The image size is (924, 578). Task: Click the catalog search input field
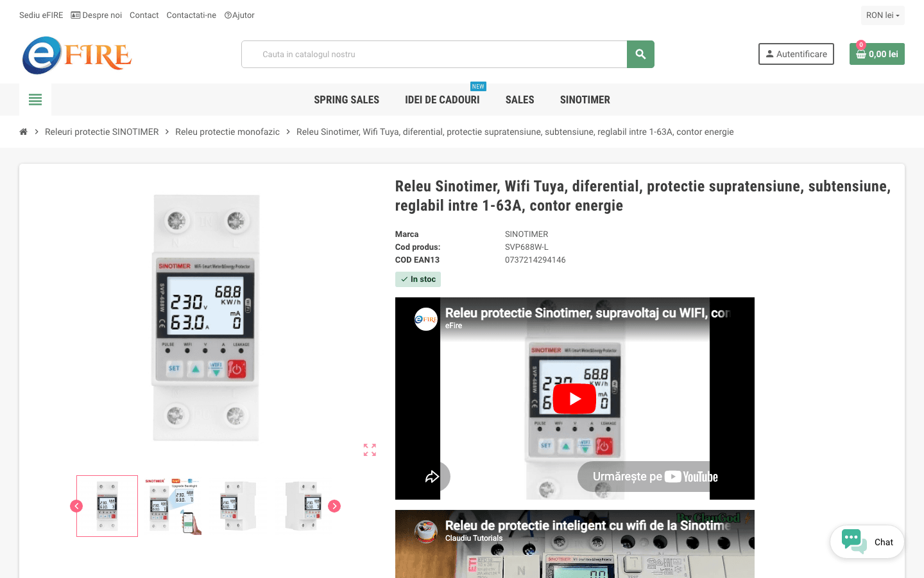click(x=434, y=55)
